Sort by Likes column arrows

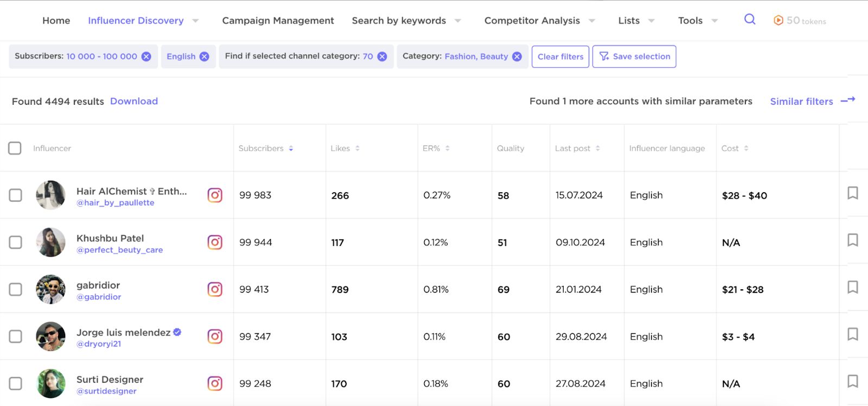[358, 149]
